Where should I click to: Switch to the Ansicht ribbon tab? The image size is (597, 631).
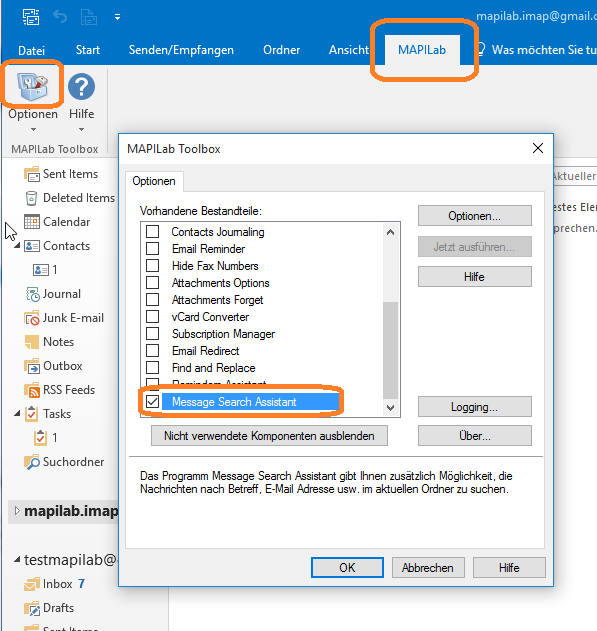[x=349, y=50]
